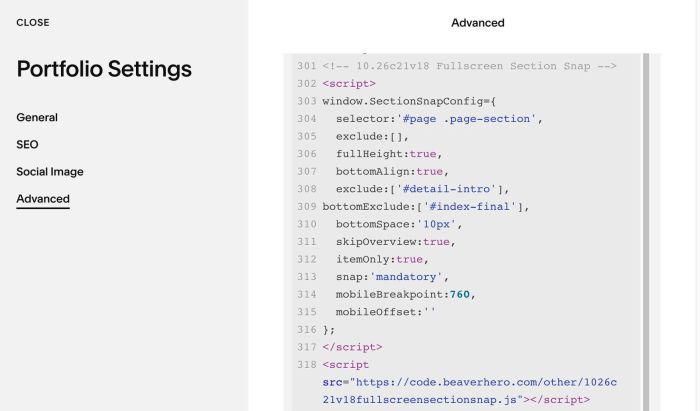This screenshot has width=700, height=411.
Task: Switch to the SEO tab
Action: click(27, 145)
